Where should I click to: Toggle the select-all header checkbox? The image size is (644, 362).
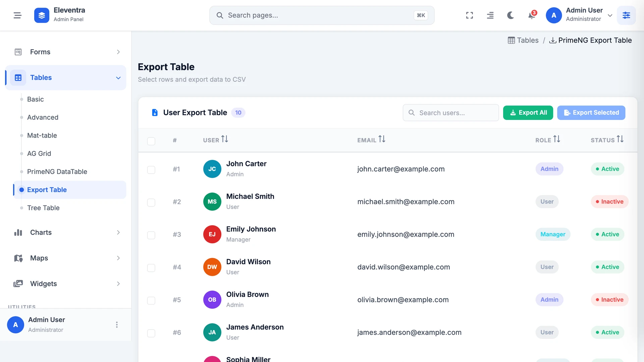tap(151, 141)
